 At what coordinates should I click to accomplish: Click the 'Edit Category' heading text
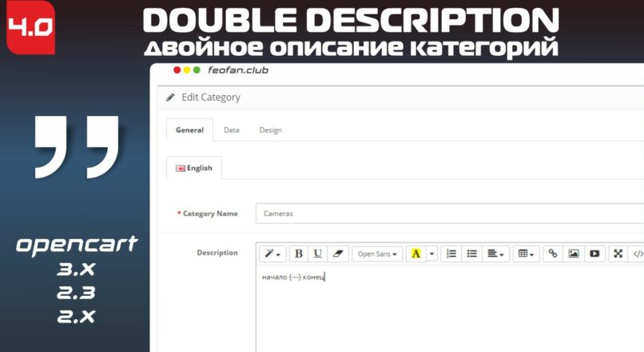pos(211,98)
